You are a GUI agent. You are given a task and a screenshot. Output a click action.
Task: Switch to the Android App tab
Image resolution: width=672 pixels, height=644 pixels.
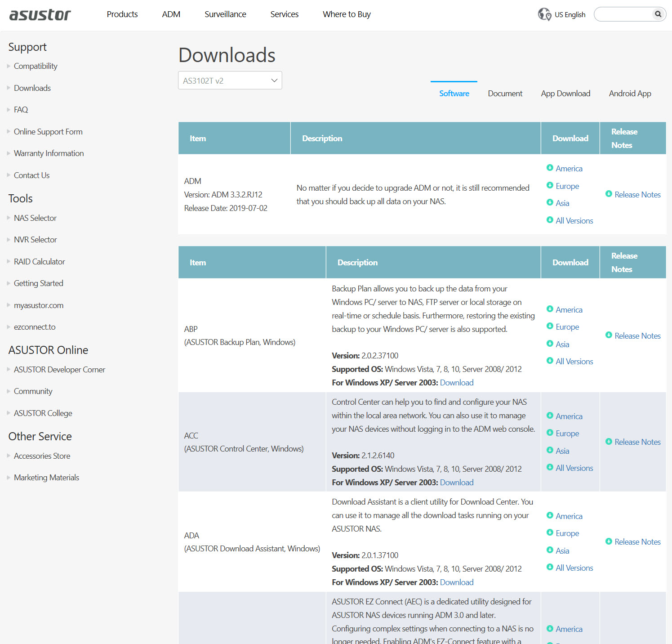tap(630, 94)
